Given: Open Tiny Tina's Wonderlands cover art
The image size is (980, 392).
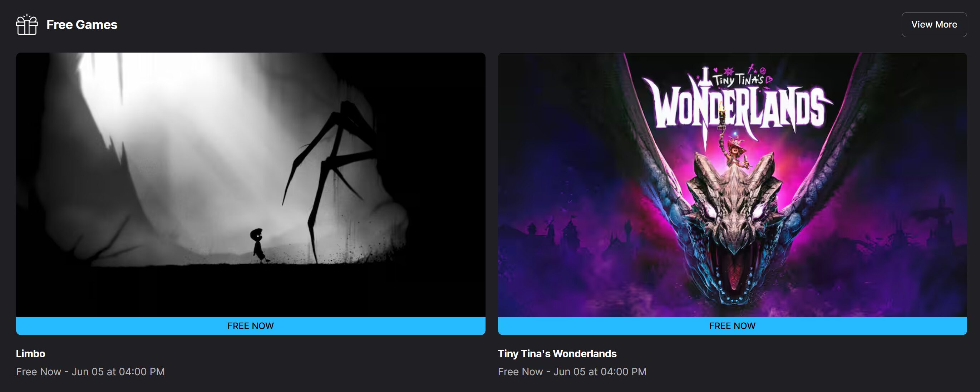Looking at the screenshot, I should 732,185.
